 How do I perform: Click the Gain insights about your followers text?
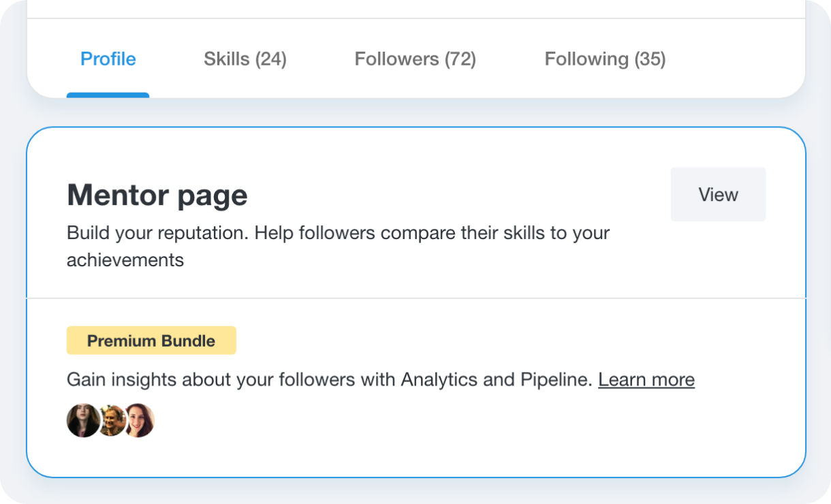[x=330, y=379]
